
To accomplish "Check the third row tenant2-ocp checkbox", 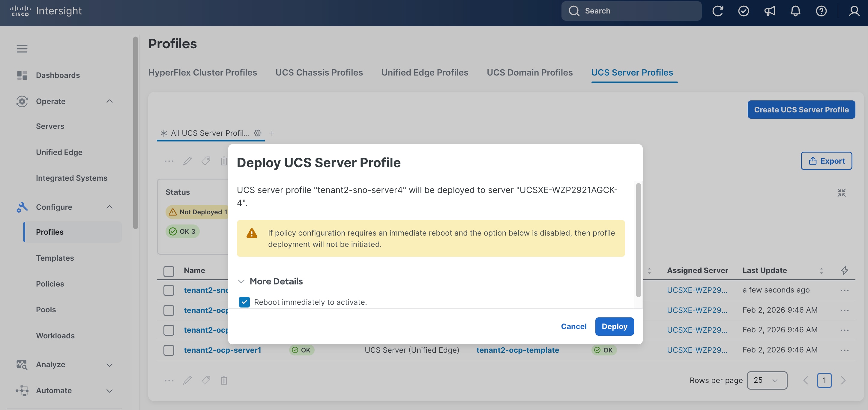I will coord(169,330).
